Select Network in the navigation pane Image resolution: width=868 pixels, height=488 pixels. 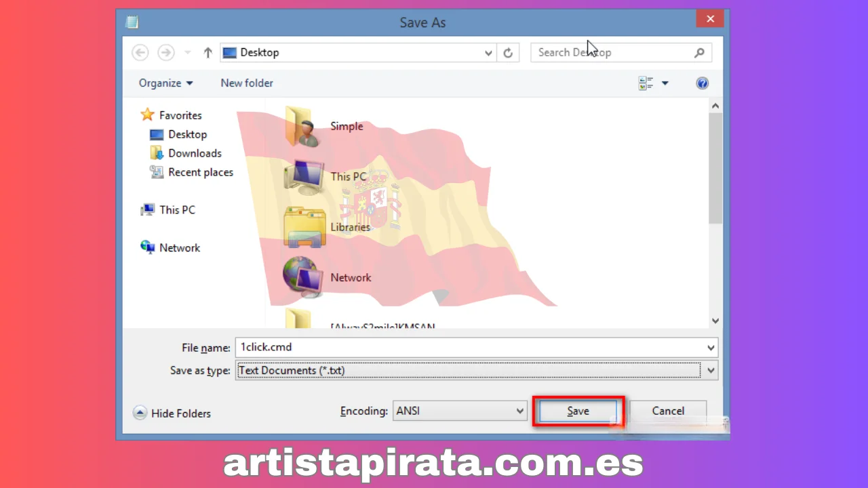[x=180, y=248]
